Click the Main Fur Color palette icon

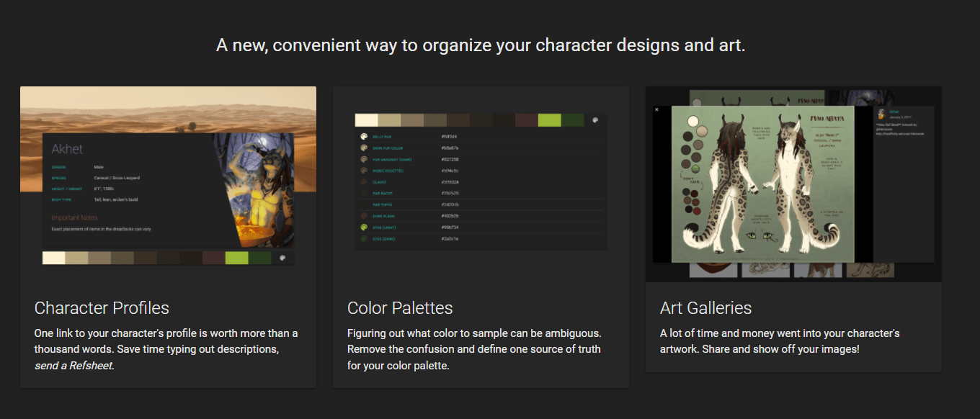(364, 148)
